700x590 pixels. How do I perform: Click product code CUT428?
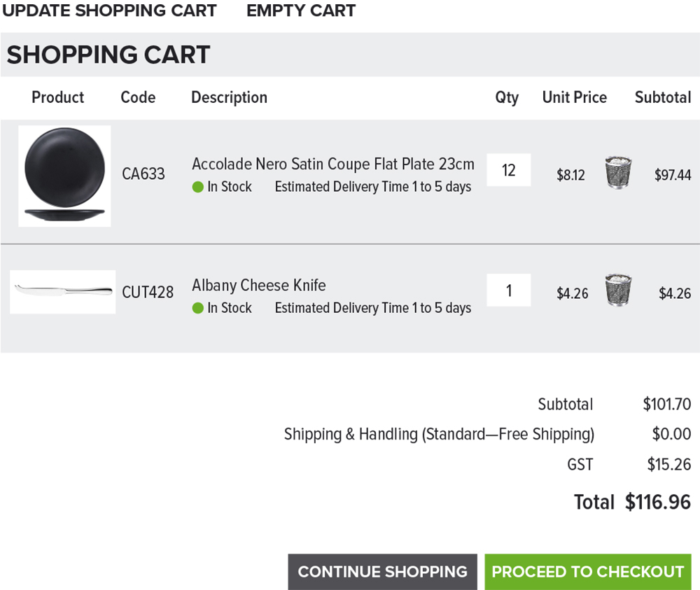[x=148, y=293]
